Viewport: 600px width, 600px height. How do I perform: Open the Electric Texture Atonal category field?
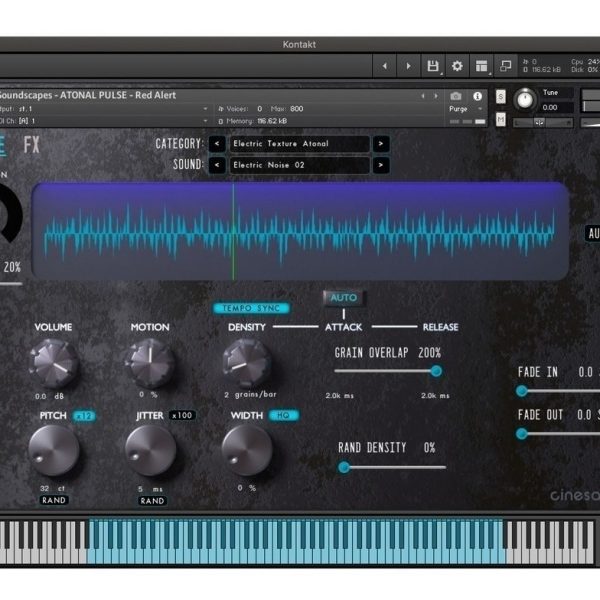[299, 144]
